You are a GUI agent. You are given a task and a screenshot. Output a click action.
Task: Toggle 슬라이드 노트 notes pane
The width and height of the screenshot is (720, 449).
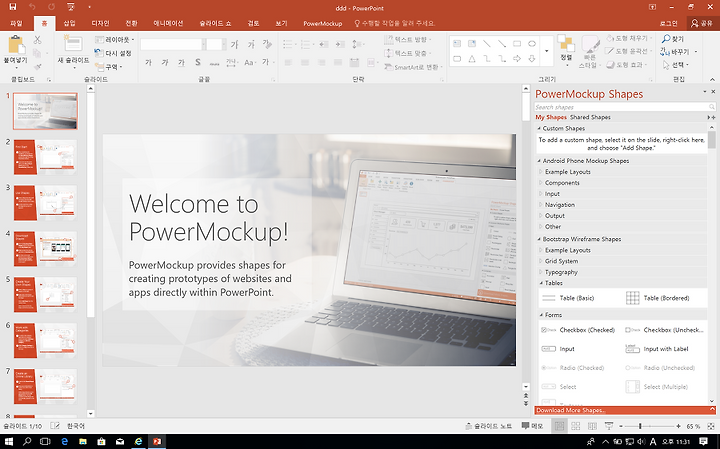488,426
